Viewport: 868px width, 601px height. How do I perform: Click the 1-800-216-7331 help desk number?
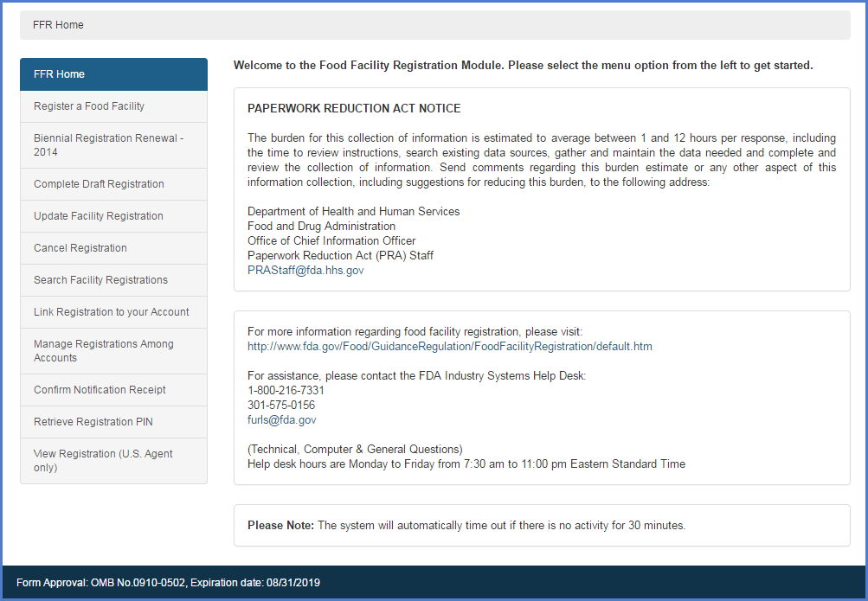[x=286, y=390]
